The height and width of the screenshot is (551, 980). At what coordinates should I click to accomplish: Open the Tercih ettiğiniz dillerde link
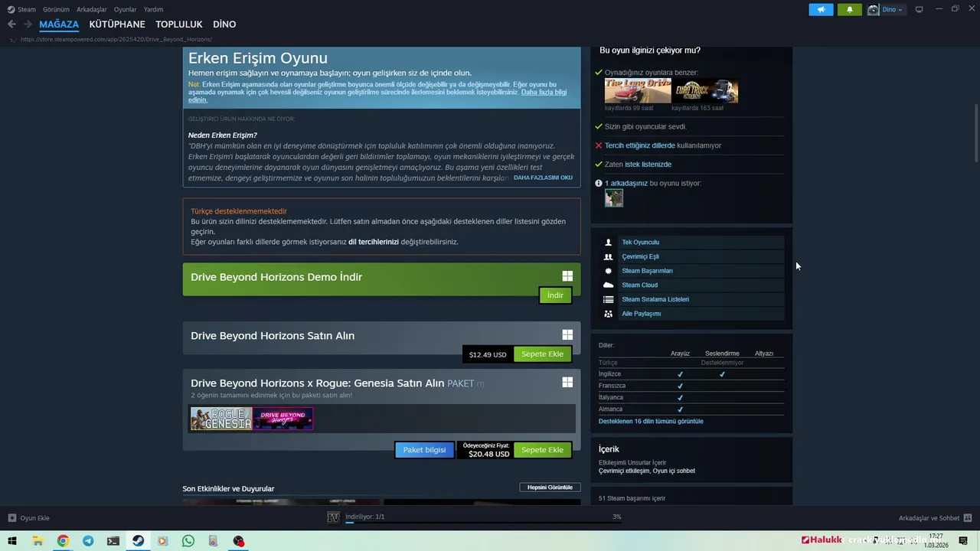pyautogui.click(x=640, y=145)
